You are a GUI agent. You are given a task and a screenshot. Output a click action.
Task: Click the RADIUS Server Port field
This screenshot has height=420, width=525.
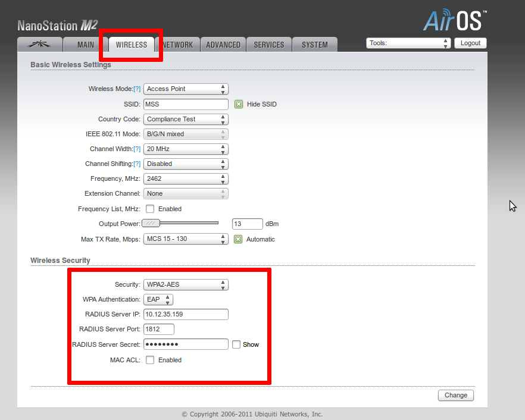click(x=159, y=330)
